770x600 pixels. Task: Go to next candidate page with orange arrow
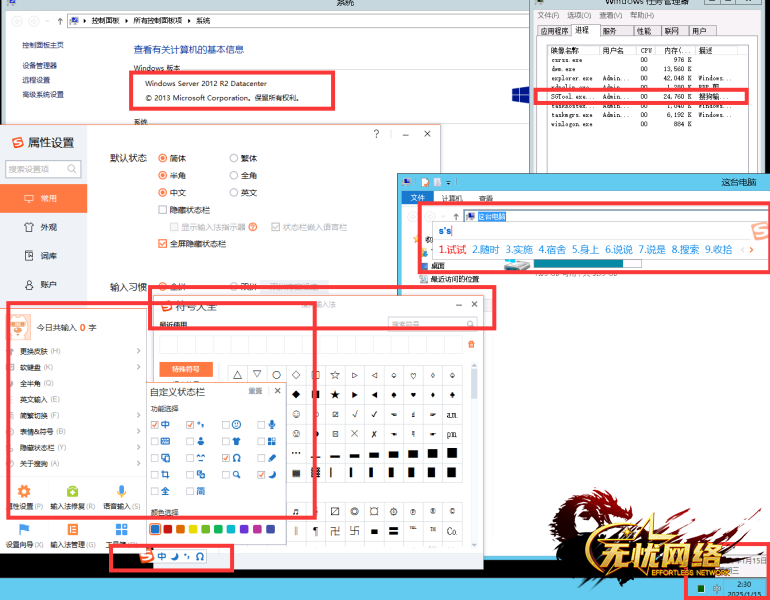[751, 249]
